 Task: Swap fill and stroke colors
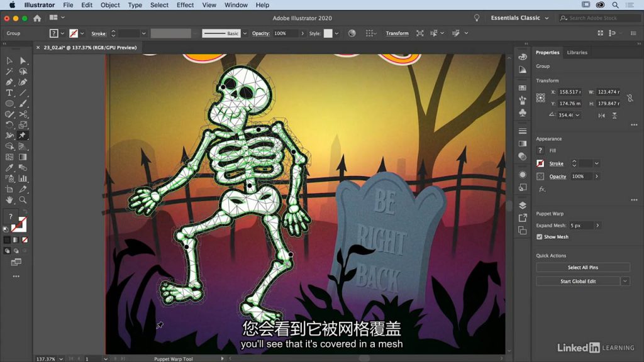[25, 211]
